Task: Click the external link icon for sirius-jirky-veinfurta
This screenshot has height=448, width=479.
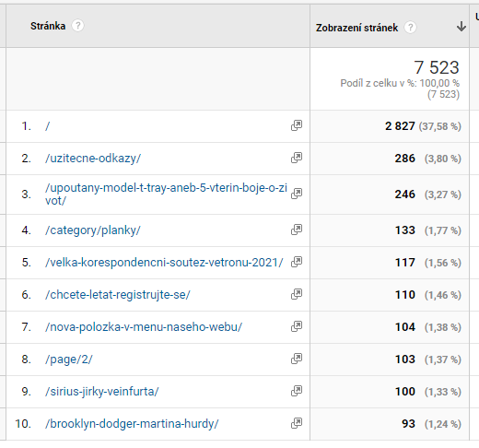Action: (297, 391)
